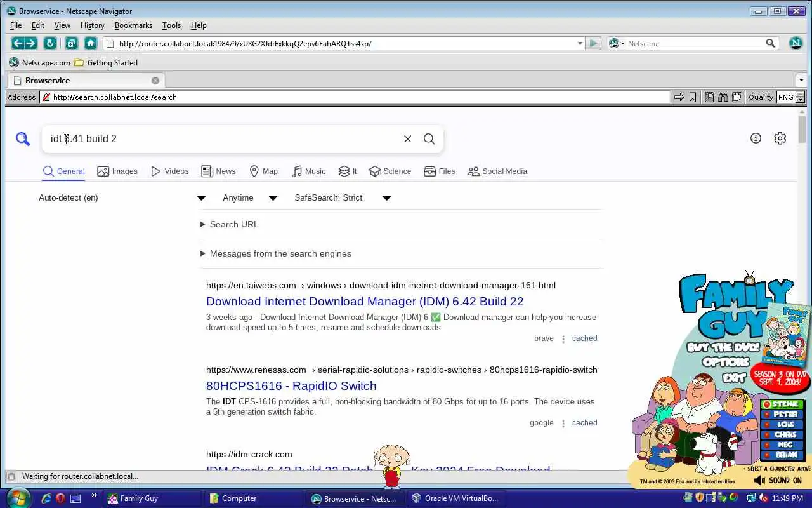The image size is (812, 508).
Task: Open the 80HCPS1616 - RapidIO Switch result
Action: 291,386
